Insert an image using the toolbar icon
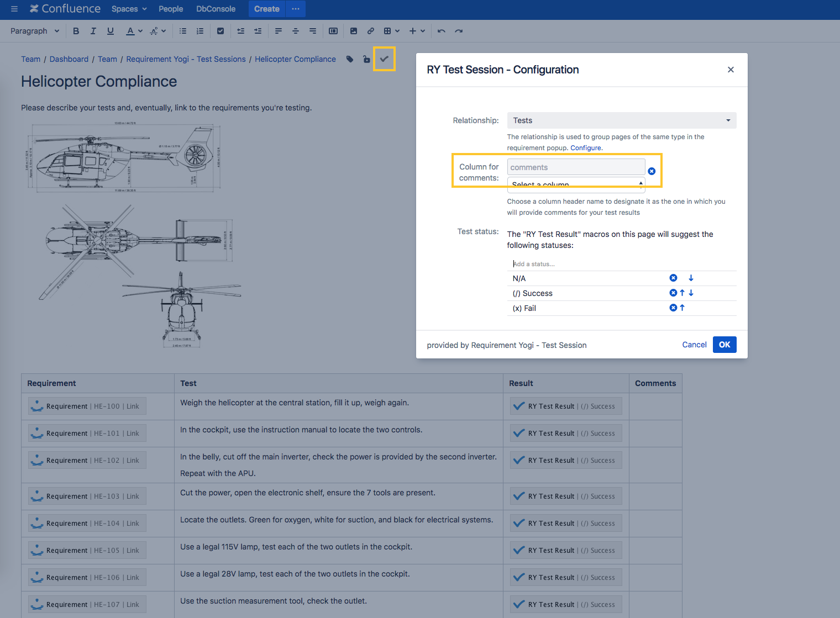Viewport: 840px width, 618px height. pos(354,31)
